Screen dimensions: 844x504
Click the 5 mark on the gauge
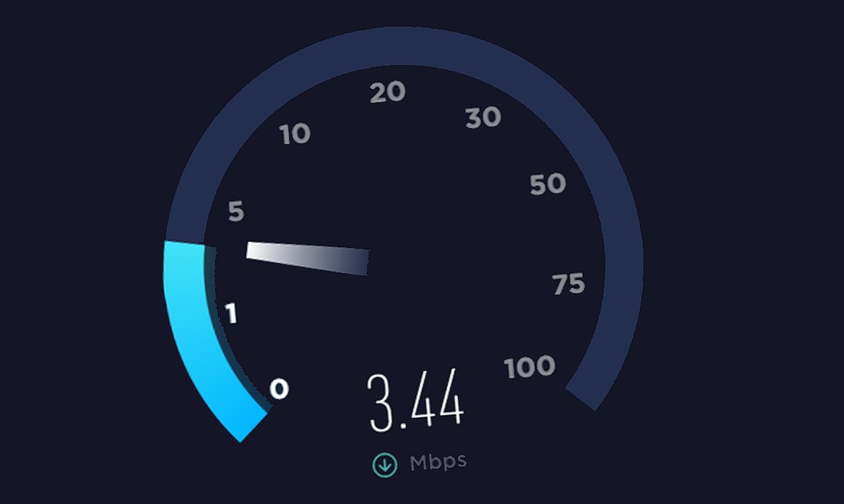point(236,212)
